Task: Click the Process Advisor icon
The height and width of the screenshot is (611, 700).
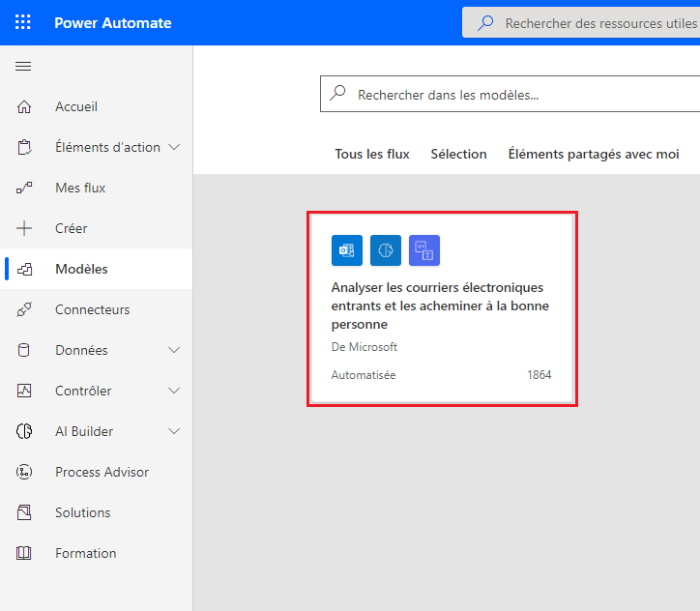Action: (x=24, y=472)
